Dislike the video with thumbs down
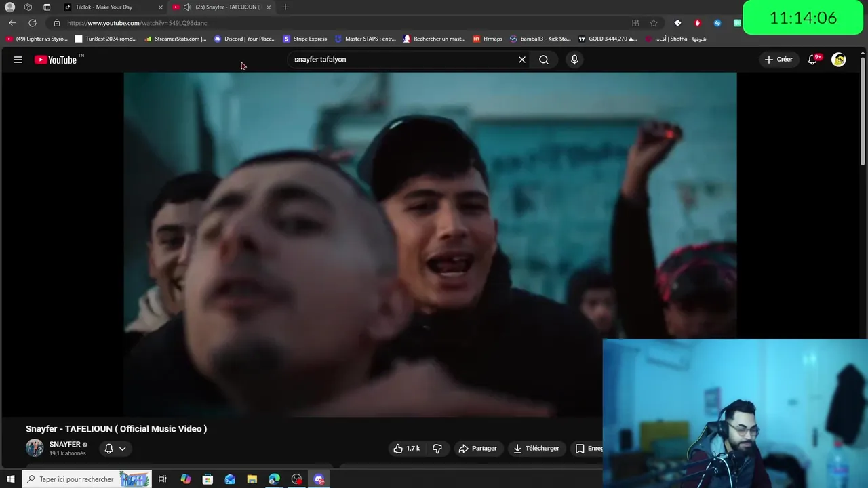Image resolution: width=868 pixels, height=488 pixels. (x=437, y=449)
